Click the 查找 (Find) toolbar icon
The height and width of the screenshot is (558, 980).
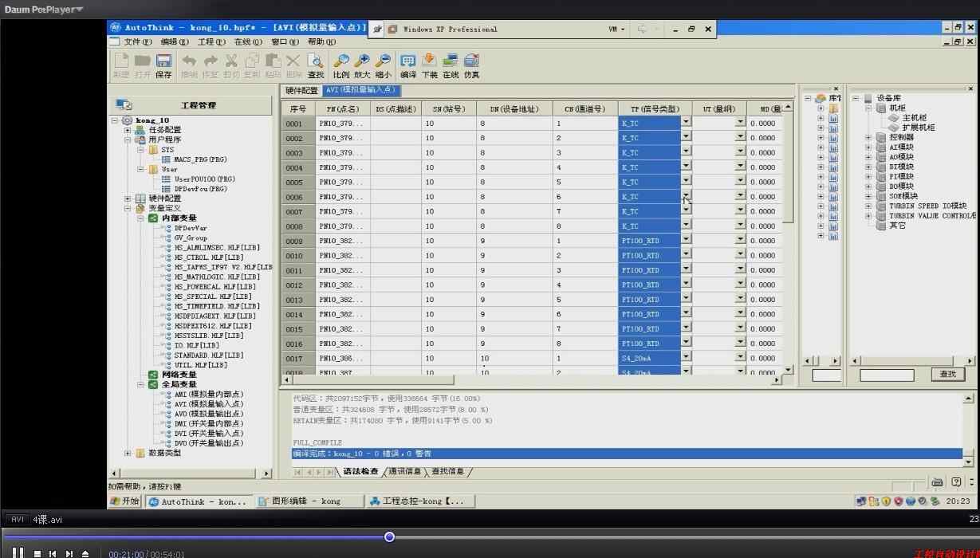(x=316, y=61)
